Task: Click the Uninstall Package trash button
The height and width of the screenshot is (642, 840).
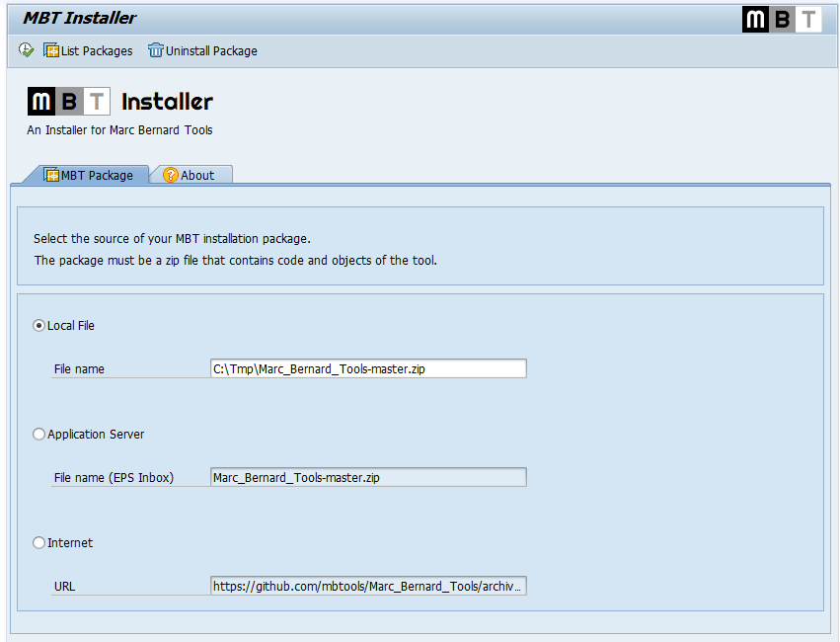Action: [202, 50]
